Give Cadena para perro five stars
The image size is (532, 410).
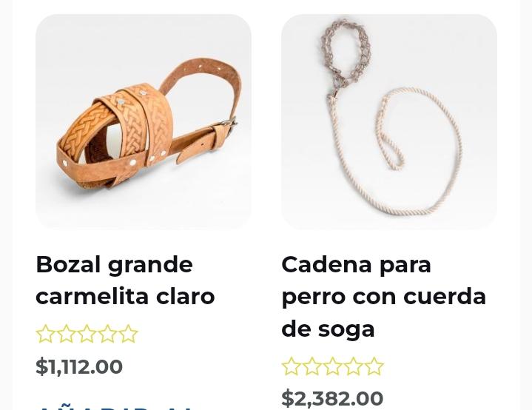tap(374, 366)
